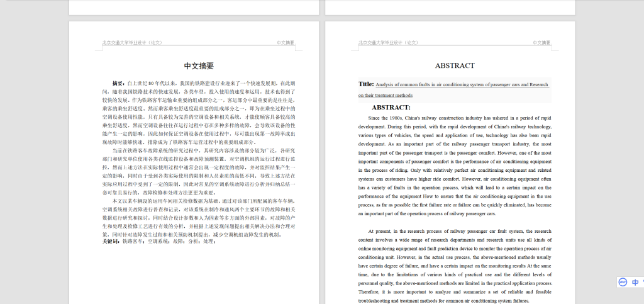644x304 pixels.
Task: Click the centered ABSTRACT heading on right page
Action: (455, 65)
